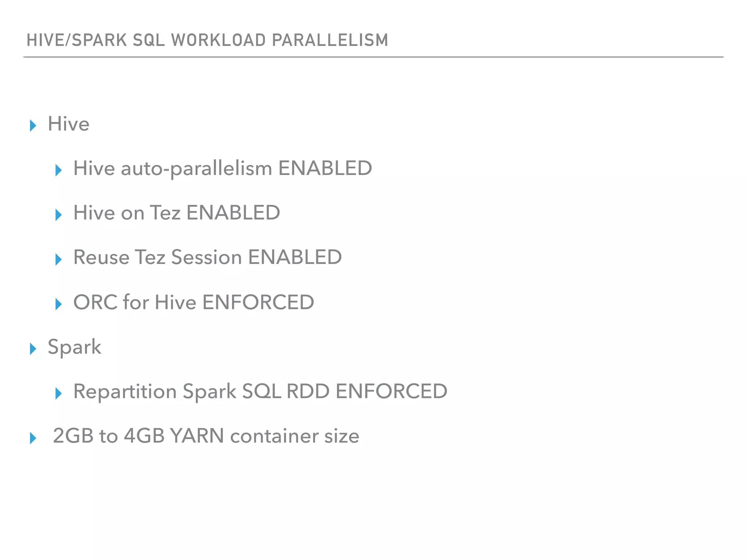Click ENFORCED at the end of the Repartition line

tap(391, 392)
